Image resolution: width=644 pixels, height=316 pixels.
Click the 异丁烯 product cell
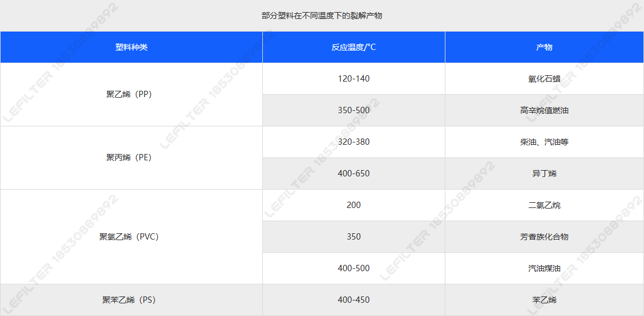pos(544,174)
